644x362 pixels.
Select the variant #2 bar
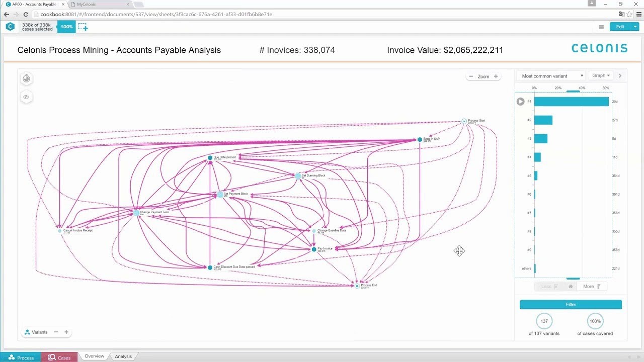coord(543,120)
